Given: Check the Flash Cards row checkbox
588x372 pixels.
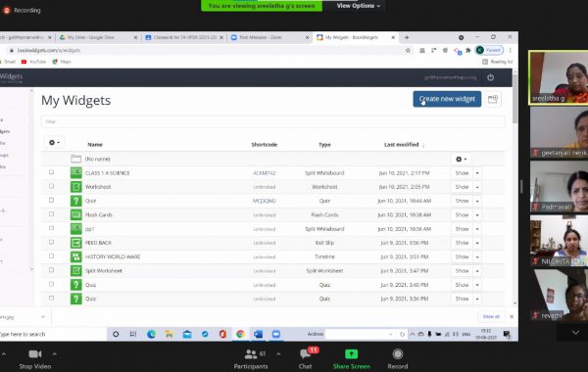Looking at the screenshot, I should (51, 214).
